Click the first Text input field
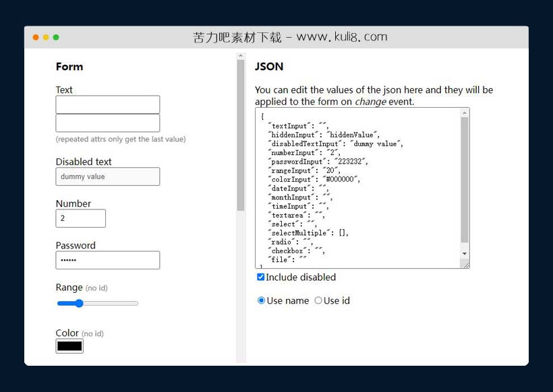The height and width of the screenshot is (392, 553). 107,104
